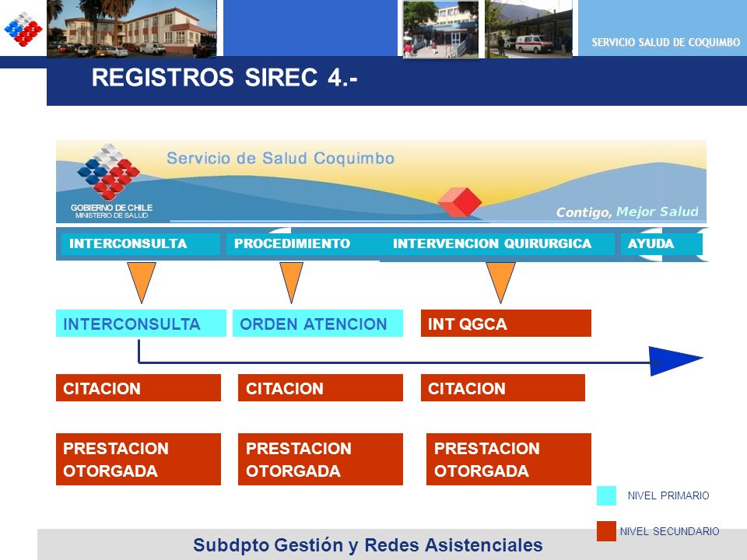
Task: Click the ambulance photo in header
Action: coord(528,29)
